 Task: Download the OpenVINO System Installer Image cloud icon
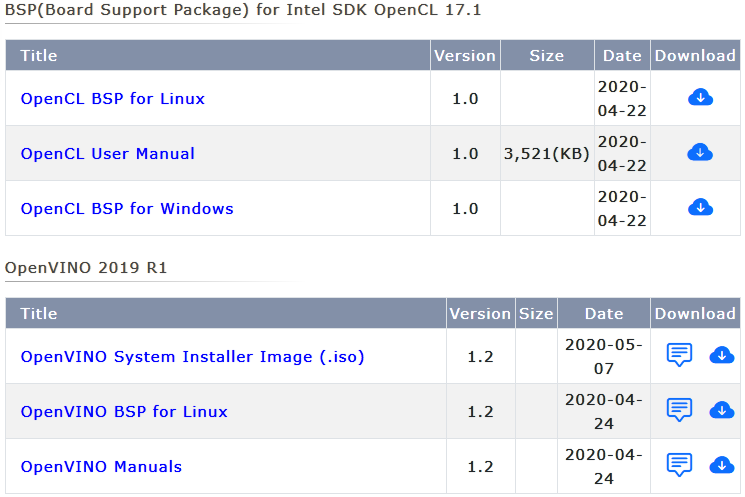721,355
